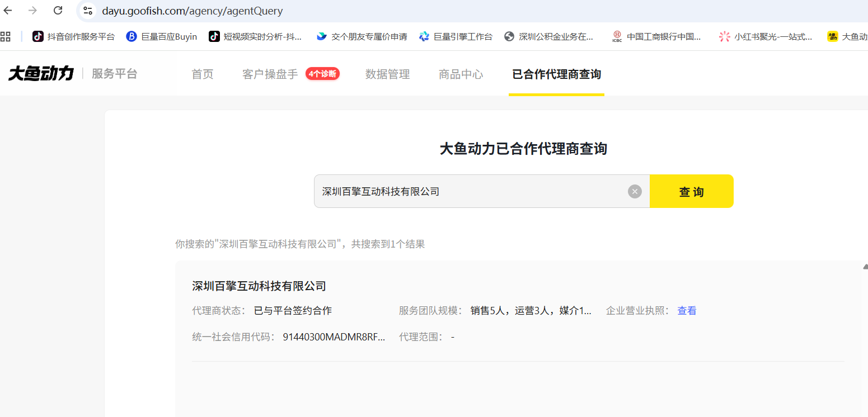Clear the search box with the X icon
Viewport: 868px width, 417px height.
click(x=635, y=192)
